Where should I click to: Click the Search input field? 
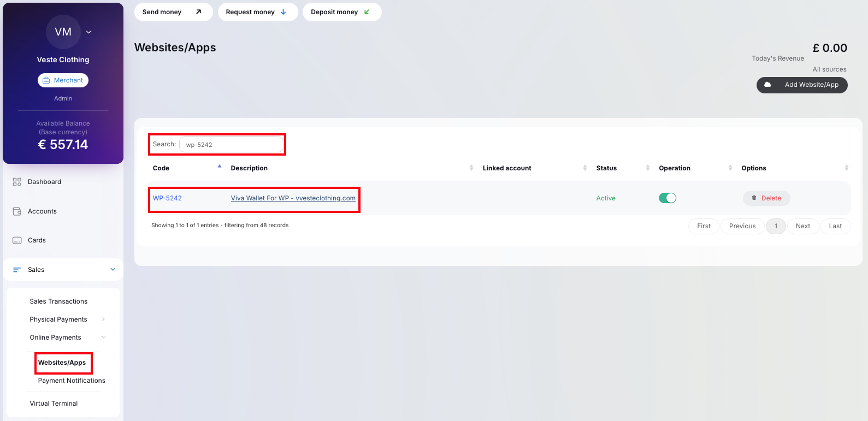pyautogui.click(x=231, y=145)
